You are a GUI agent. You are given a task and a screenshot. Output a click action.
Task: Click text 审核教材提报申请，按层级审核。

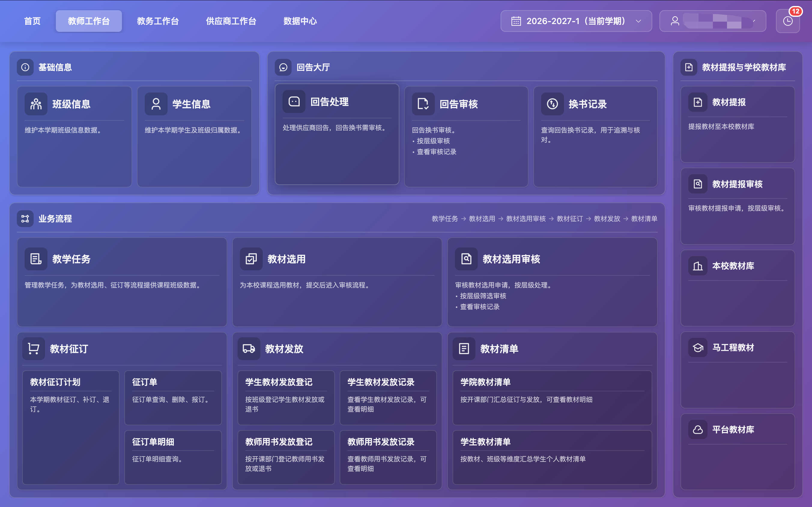pos(738,208)
